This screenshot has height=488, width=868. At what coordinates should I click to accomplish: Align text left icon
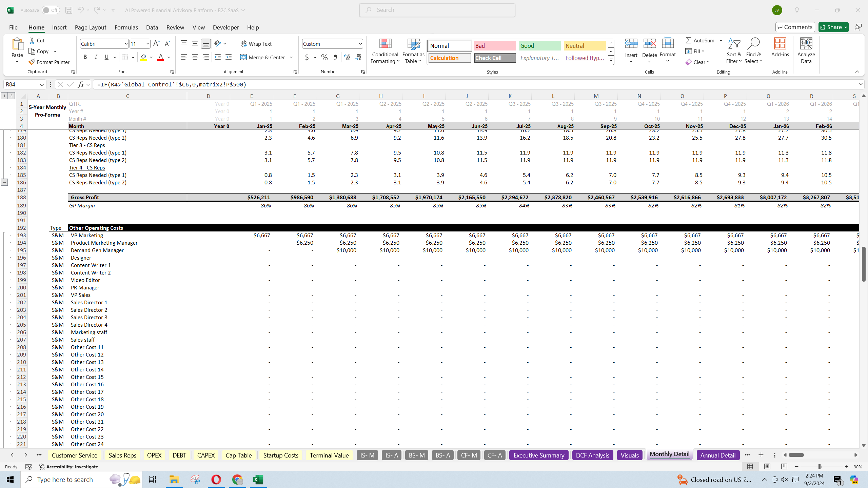(184, 57)
